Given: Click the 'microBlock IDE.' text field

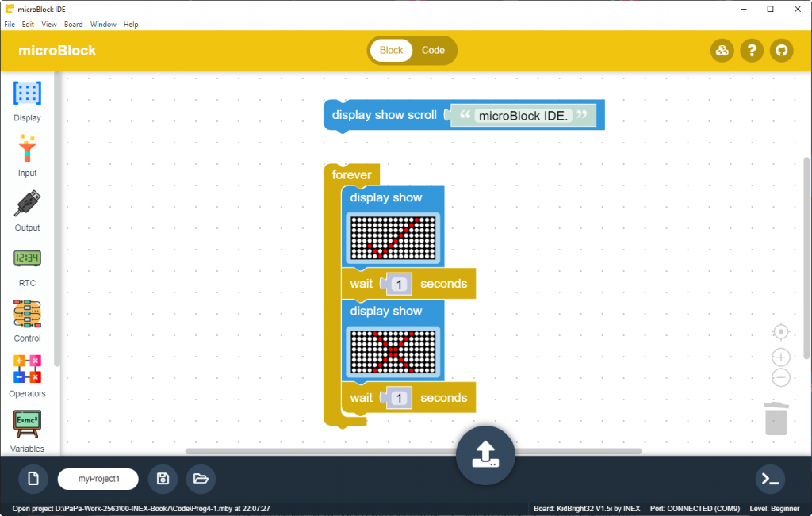Looking at the screenshot, I should pos(523,116).
